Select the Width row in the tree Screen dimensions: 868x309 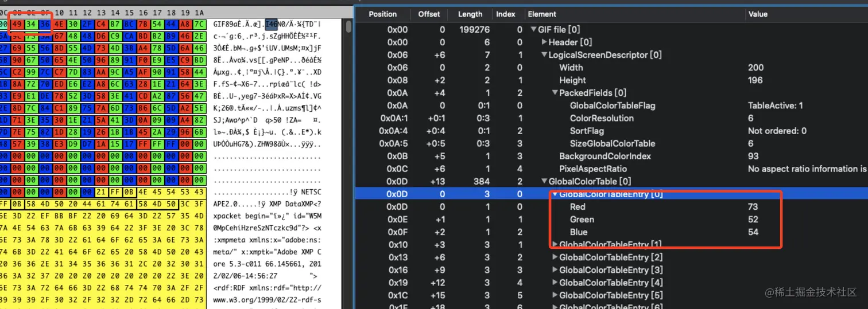(611, 68)
